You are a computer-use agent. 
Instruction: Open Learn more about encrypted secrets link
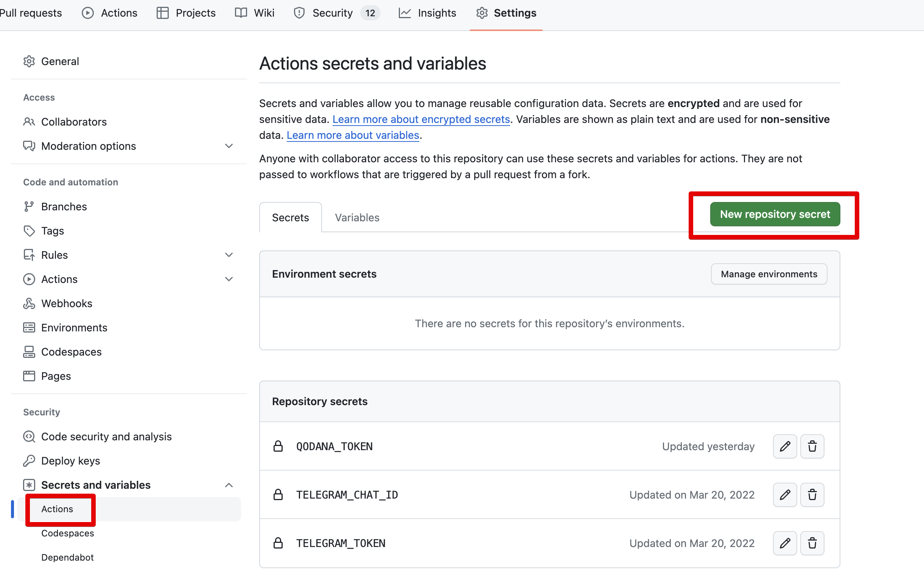coord(421,120)
